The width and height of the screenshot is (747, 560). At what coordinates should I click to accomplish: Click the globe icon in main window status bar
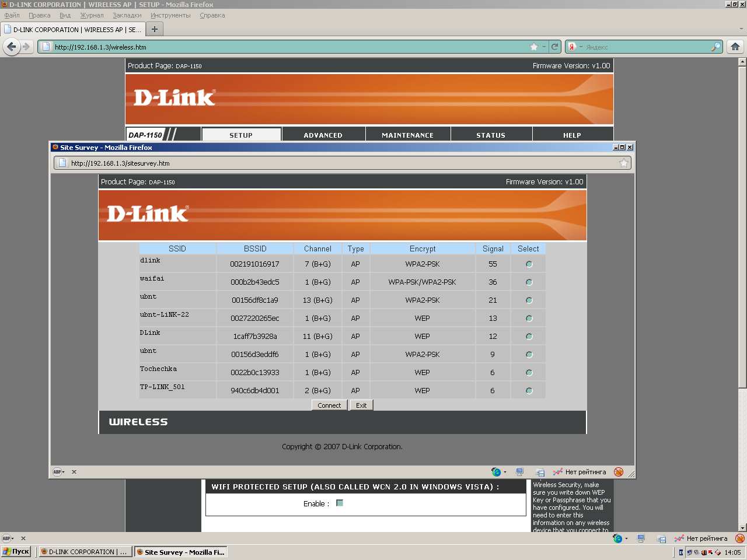coord(618,538)
